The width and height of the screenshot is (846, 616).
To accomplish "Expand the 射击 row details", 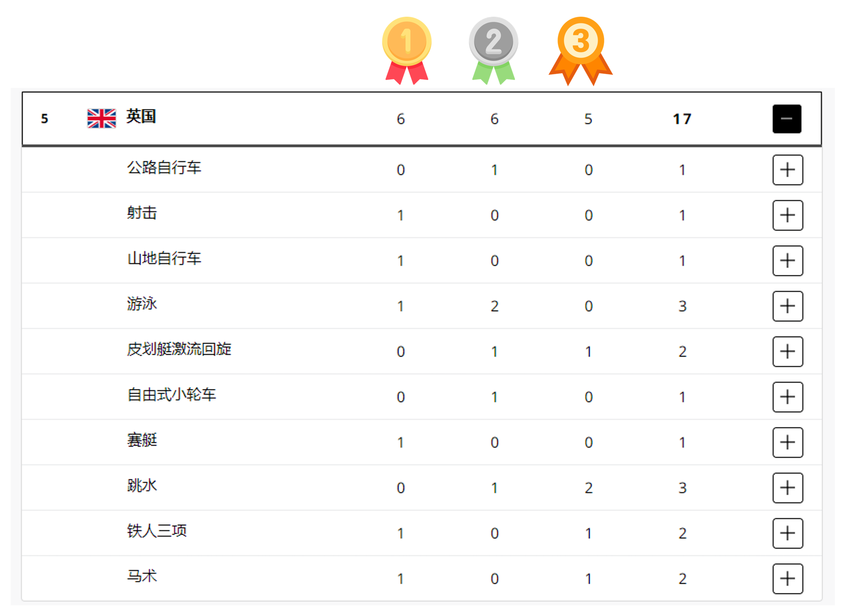I will click(x=788, y=215).
